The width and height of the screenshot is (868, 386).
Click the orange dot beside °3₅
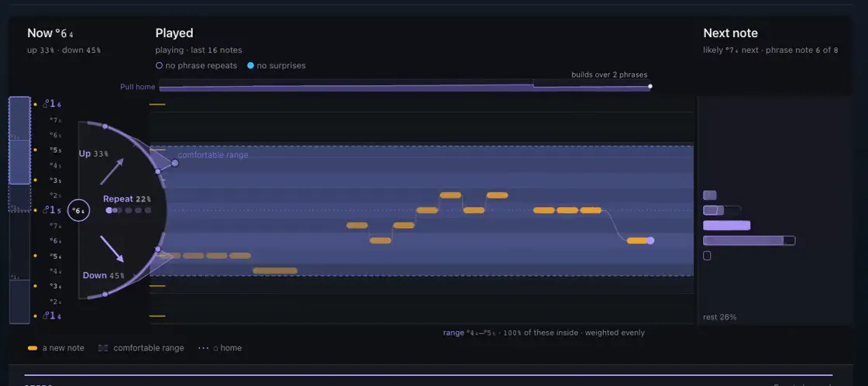click(36, 180)
